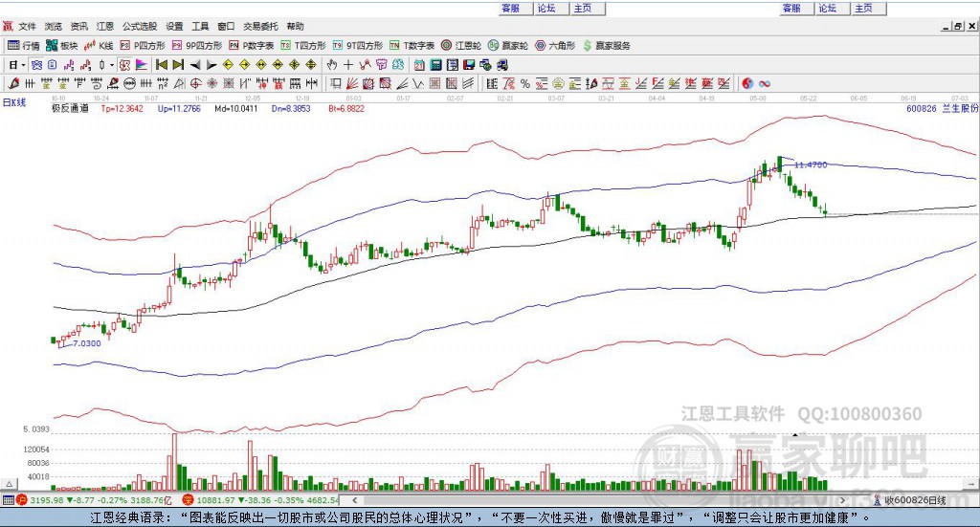Open the 文件 menu
Viewport: 980px width, 527px height.
point(27,26)
